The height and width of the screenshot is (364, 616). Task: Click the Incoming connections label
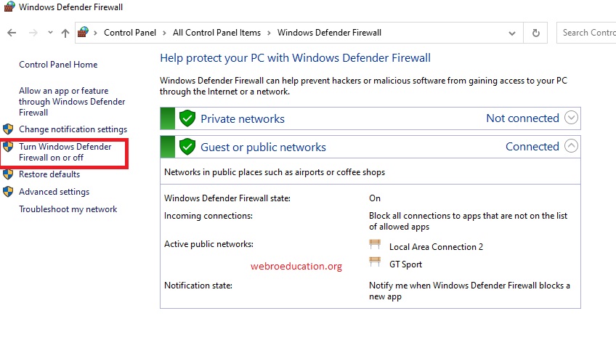(x=208, y=216)
